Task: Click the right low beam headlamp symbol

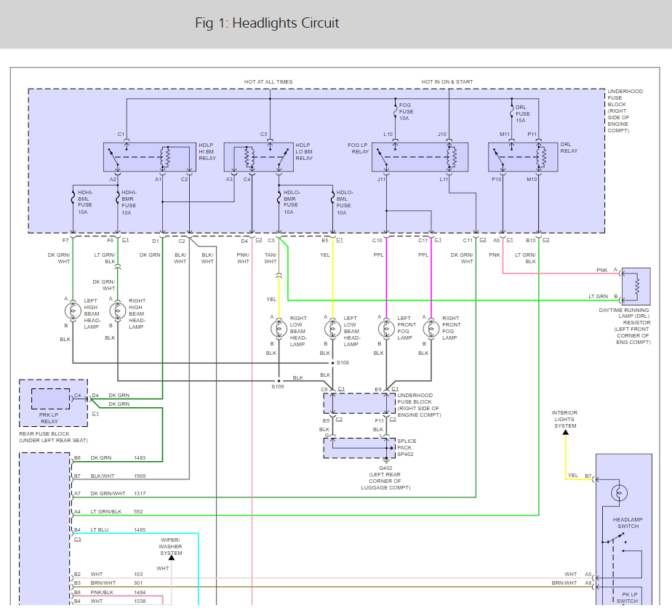Action: [279, 329]
